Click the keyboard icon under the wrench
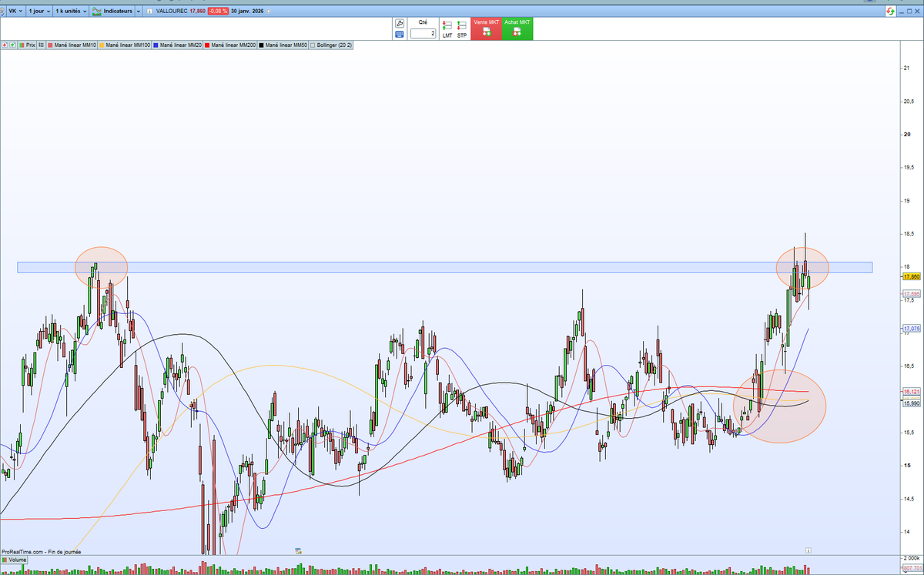This screenshot has height=575, width=924. coord(400,34)
